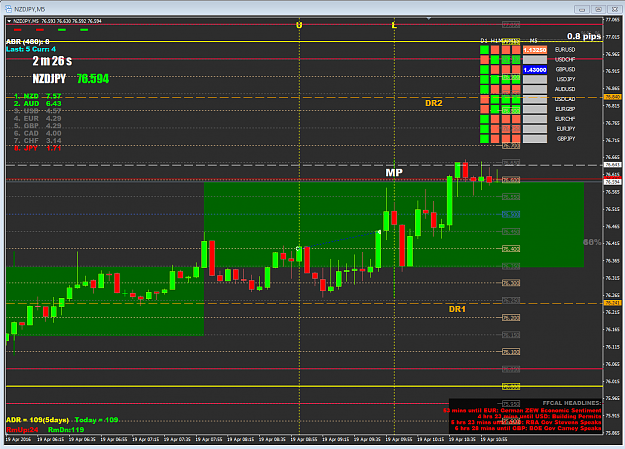Click the 2. AUD 6.43 strength row
This screenshot has height=449, width=625.
(x=37, y=104)
